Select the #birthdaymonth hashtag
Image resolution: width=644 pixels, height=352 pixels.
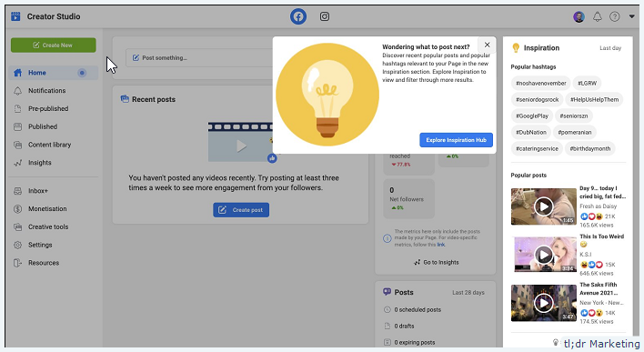(x=590, y=149)
